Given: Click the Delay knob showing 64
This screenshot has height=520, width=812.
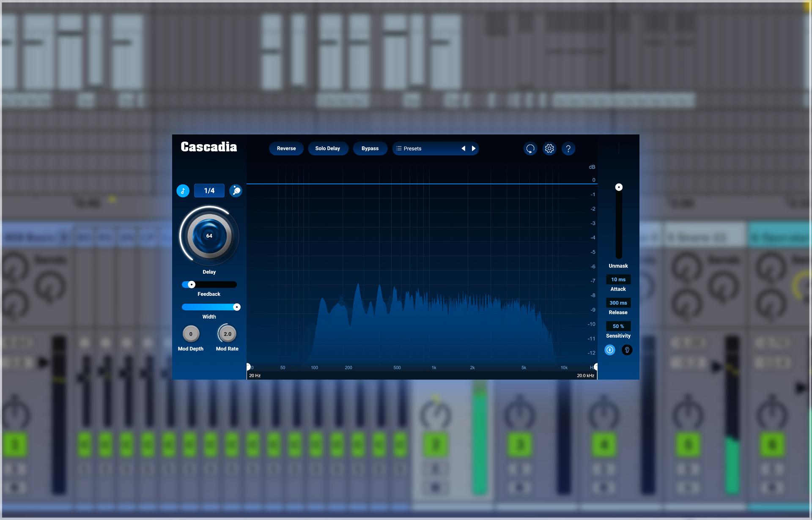Looking at the screenshot, I should tap(209, 235).
